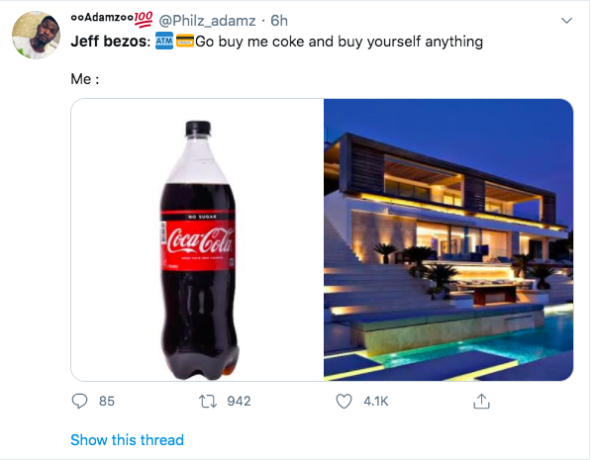The width and height of the screenshot is (595, 460).
Task: Click the 942 retweets count
Action: (239, 401)
